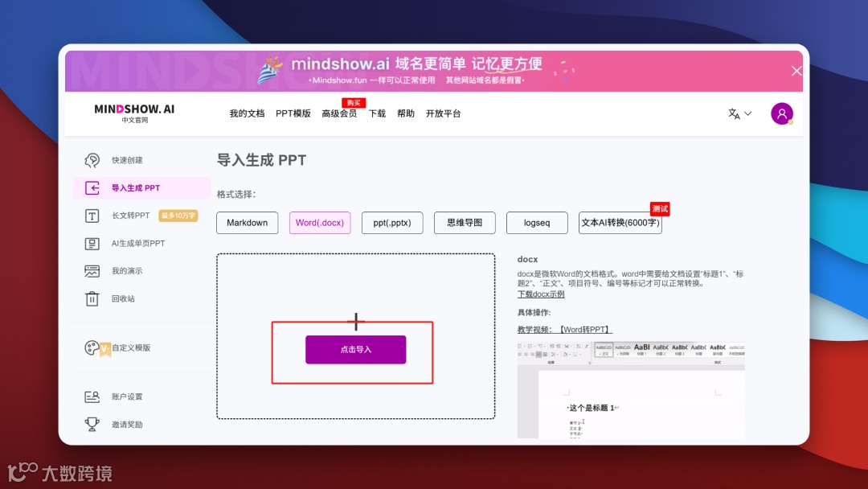Click the red 购买 badge
This screenshot has height=489, width=868.
click(354, 102)
